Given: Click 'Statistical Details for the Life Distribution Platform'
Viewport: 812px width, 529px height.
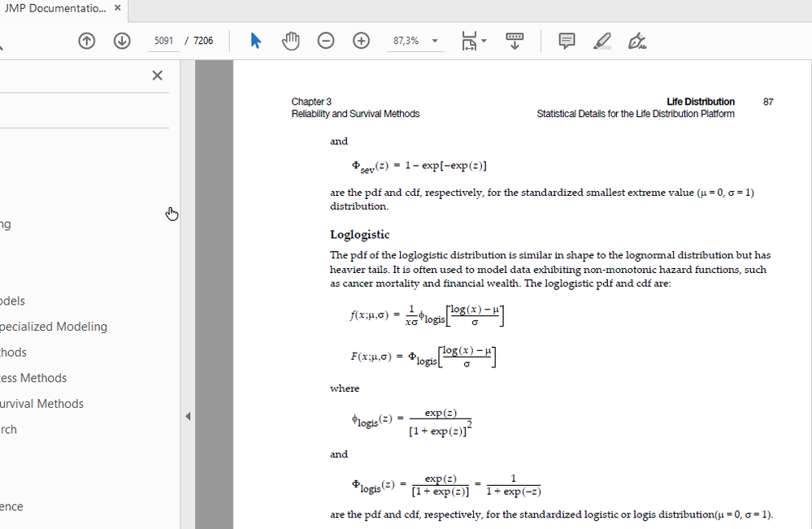Looking at the screenshot, I should [x=636, y=114].
